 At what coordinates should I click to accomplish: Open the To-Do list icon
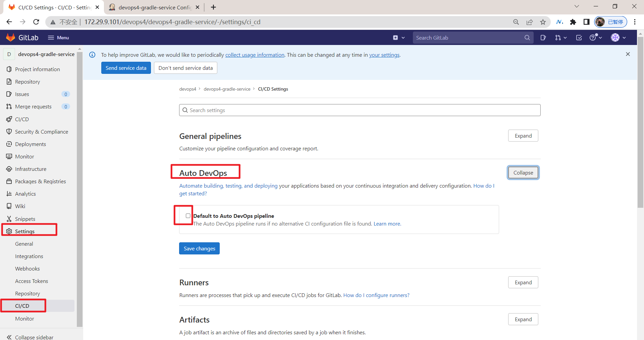579,38
